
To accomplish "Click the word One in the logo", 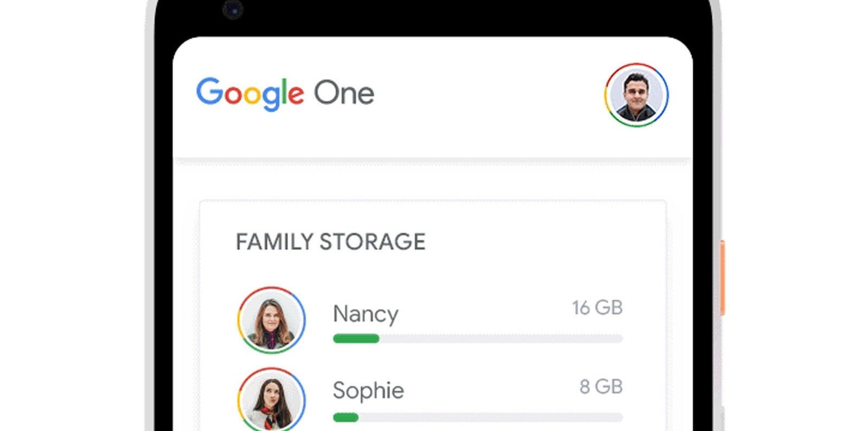I will tap(344, 93).
